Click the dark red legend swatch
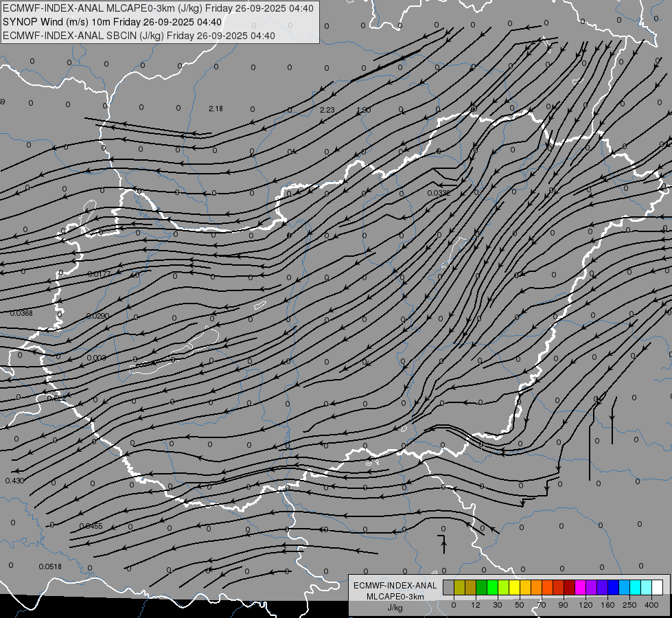Viewport: 672px width, 618px height. pyautogui.click(x=570, y=587)
